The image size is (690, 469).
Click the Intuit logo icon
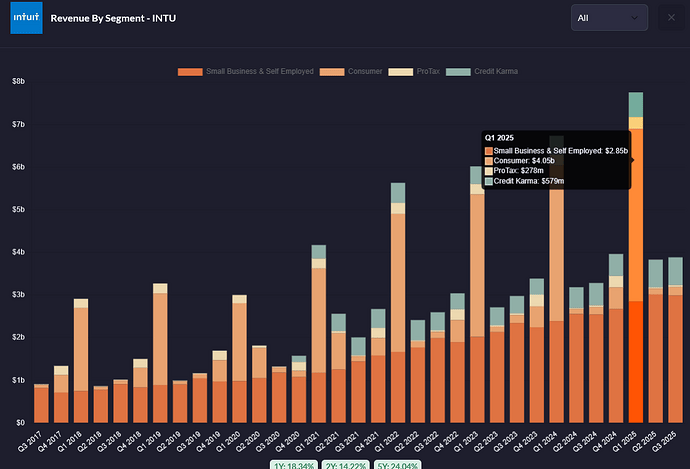26,18
